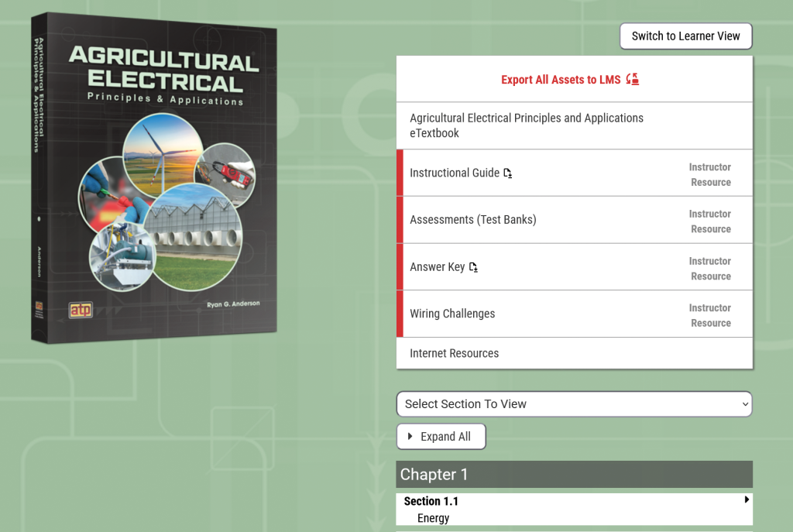The width and height of the screenshot is (793, 532).
Task: Click Instructor Resource label on Answer Key row
Action: tap(710, 269)
